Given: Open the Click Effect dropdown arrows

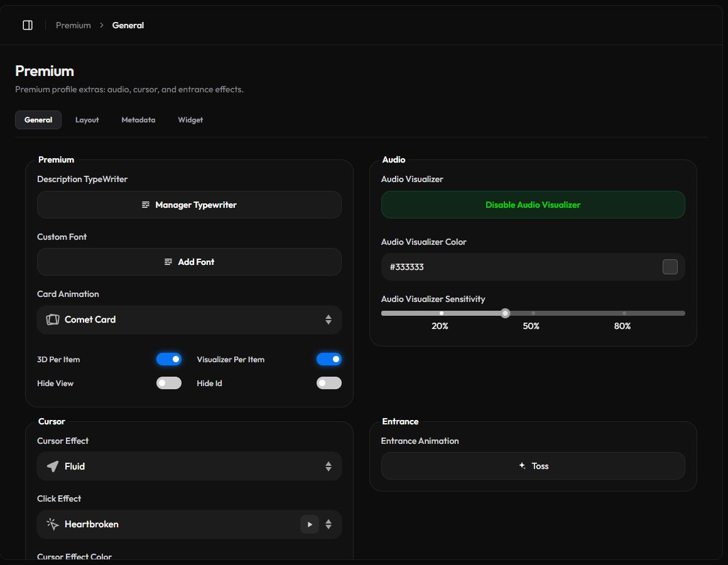Looking at the screenshot, I should (x=329, y=525).
